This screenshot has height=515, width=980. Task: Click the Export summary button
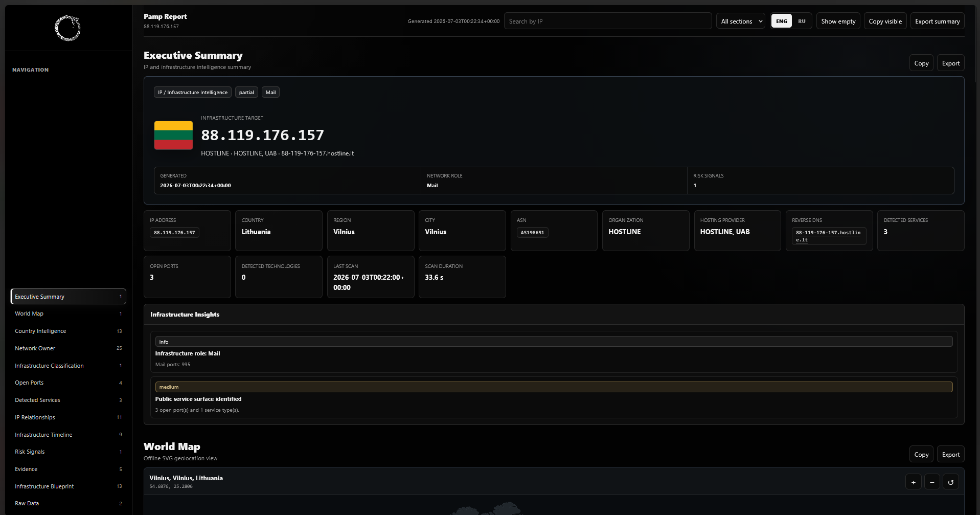(937, 21)
